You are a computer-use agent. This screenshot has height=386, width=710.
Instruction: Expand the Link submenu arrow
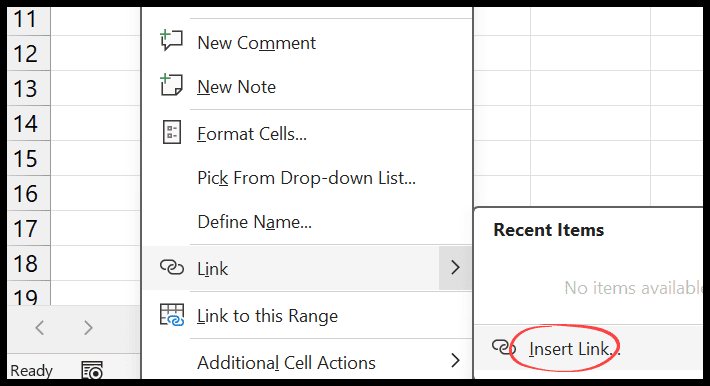[455, 268]
